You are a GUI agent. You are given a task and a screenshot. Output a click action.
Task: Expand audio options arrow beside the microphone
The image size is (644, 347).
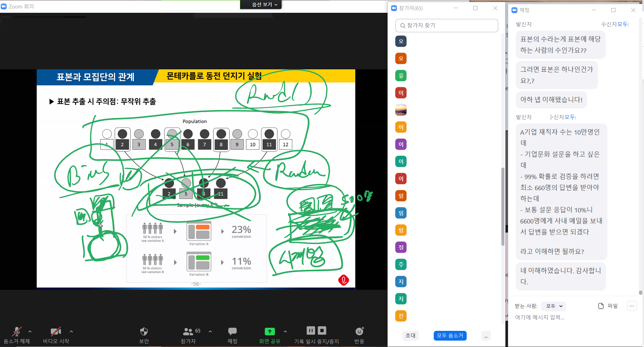(x=30, y=332)
